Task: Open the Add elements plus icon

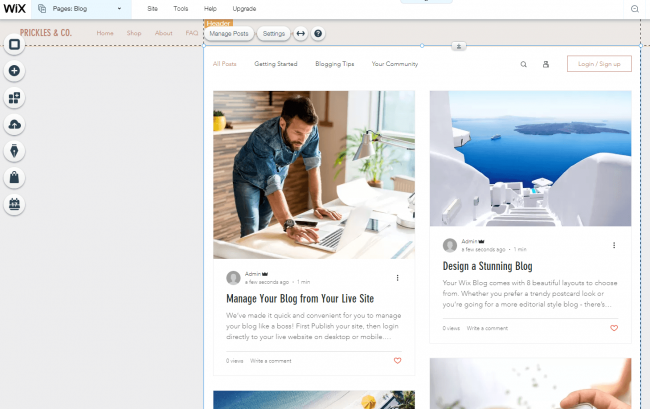Action: click(x=15, y=71)
